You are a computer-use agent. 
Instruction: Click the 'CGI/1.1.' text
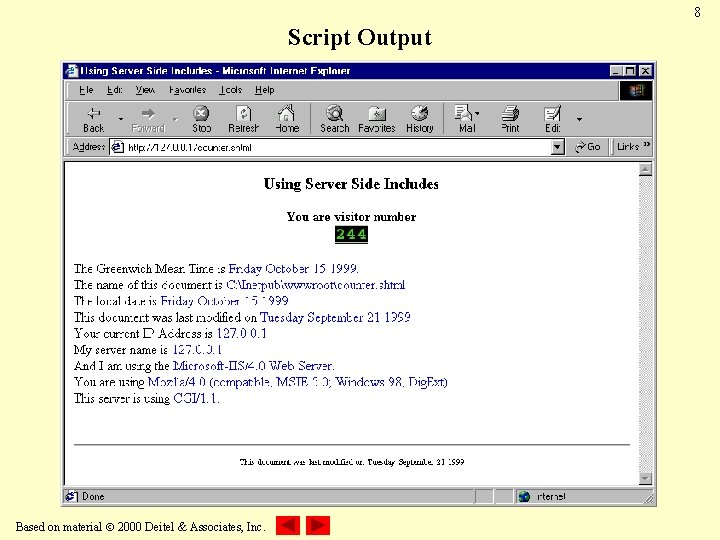coord(197,399)
